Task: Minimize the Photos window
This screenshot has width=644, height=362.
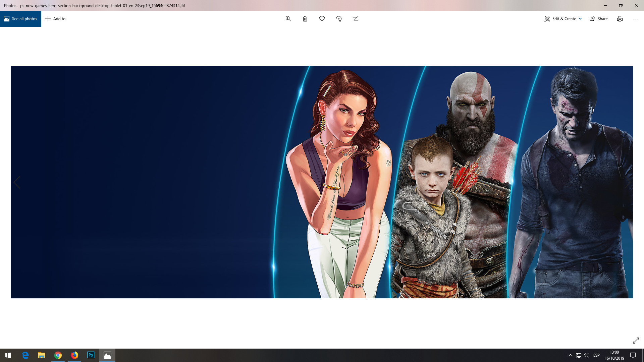Action: (605, 5)
